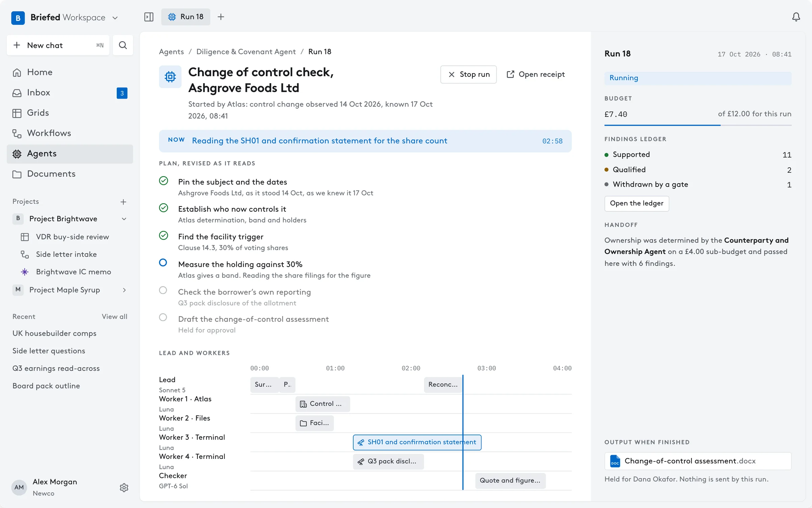Start a New chat
This screenshot has width=812, height=508.
point(58,45)
